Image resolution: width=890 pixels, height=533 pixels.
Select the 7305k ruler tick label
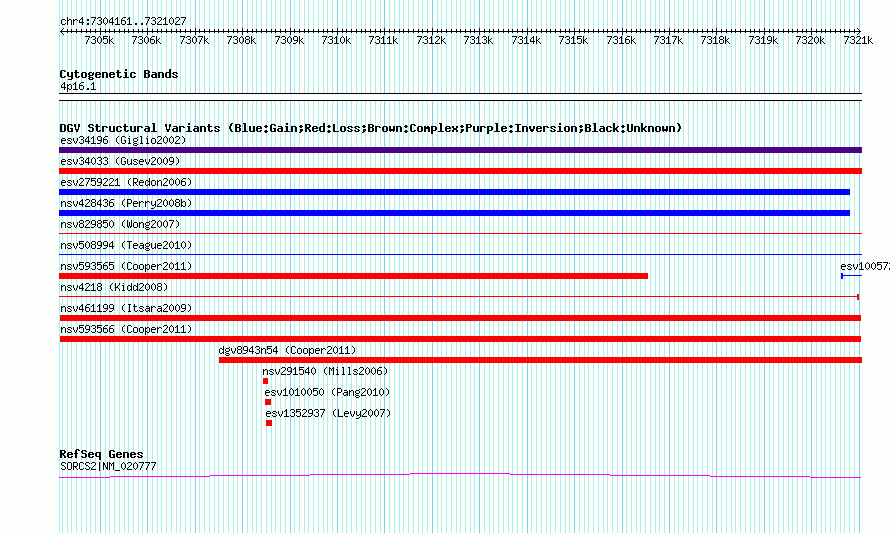pyautogui.click(x=99, y=40)
